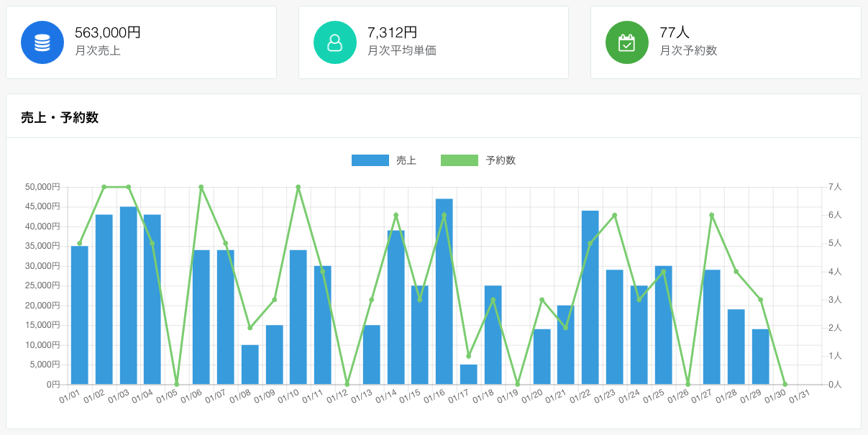Hide the 予約数 series via legend label
The width and height of the screenshot is (868, 435).
[501, 160]
